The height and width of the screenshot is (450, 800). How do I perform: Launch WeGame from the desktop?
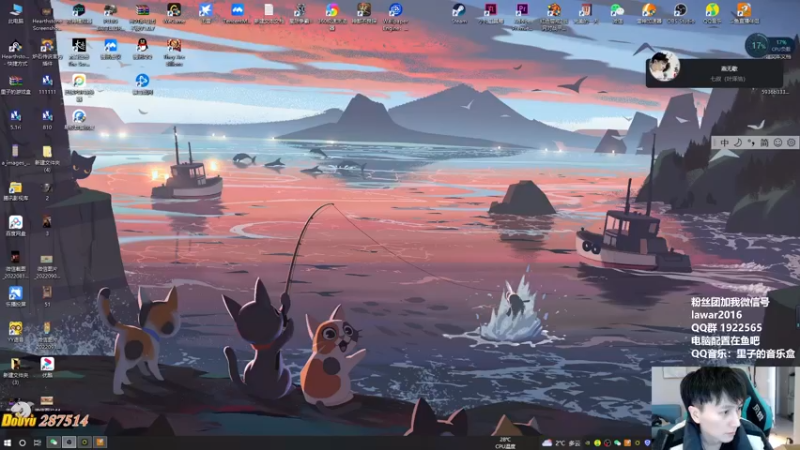tap(174, 13)
